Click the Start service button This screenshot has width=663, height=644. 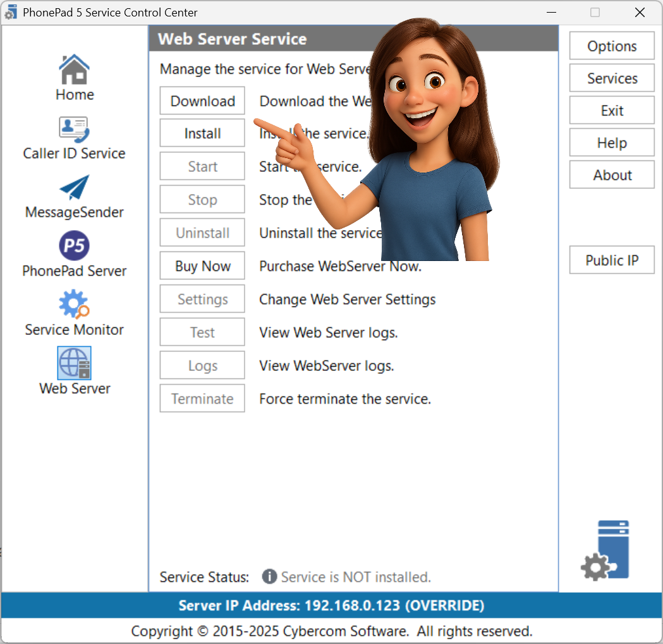pyautogui.click(x=202, y=166)
